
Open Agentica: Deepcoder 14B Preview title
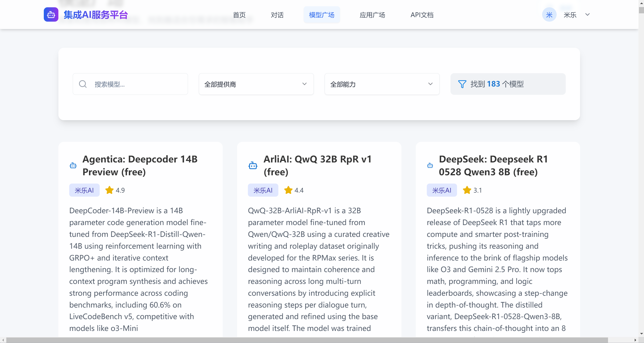tap(140, 165)
